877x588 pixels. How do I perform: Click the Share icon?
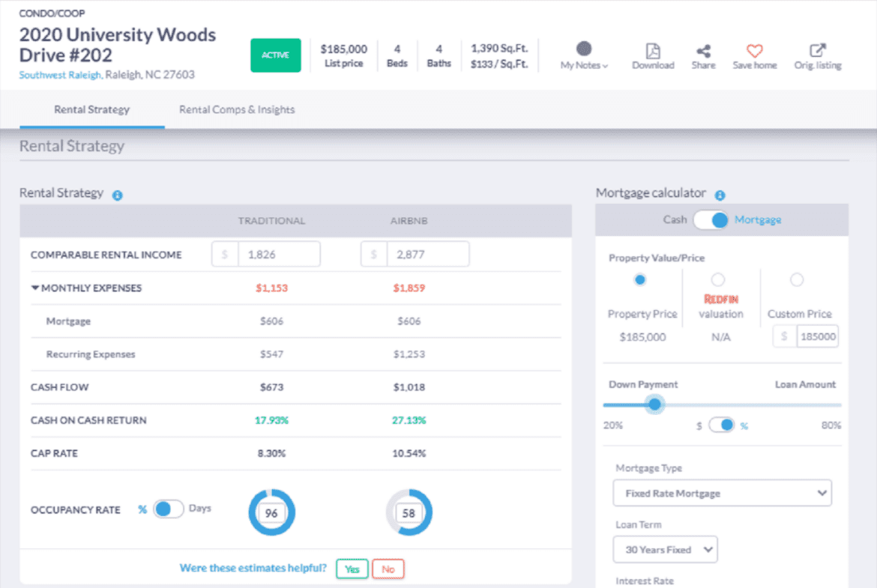pos(703,49)
